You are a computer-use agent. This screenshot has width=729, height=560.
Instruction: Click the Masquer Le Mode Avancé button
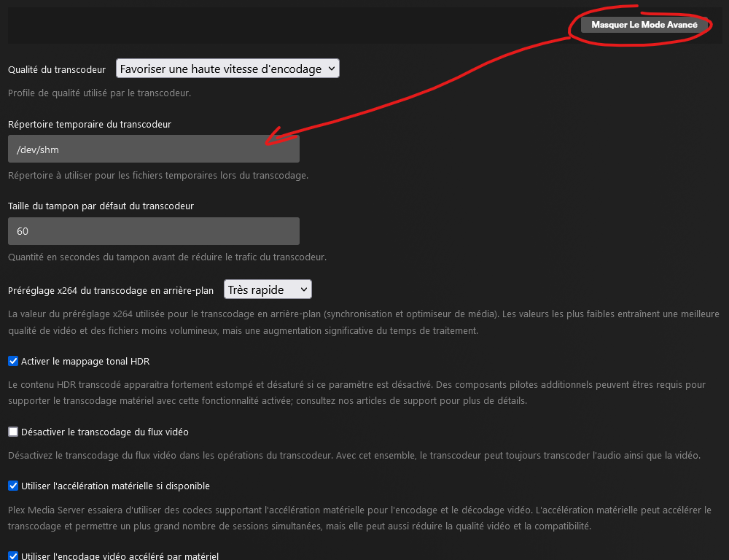click(x=644, y=25)
